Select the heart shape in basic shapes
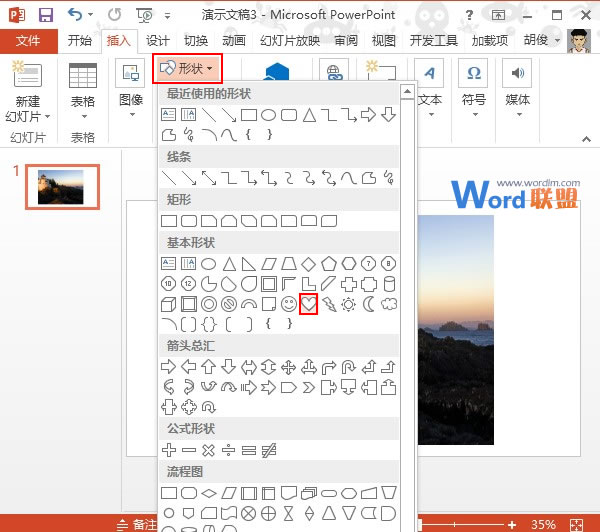Viewport: 600px width, 532px height. point(308,304)
